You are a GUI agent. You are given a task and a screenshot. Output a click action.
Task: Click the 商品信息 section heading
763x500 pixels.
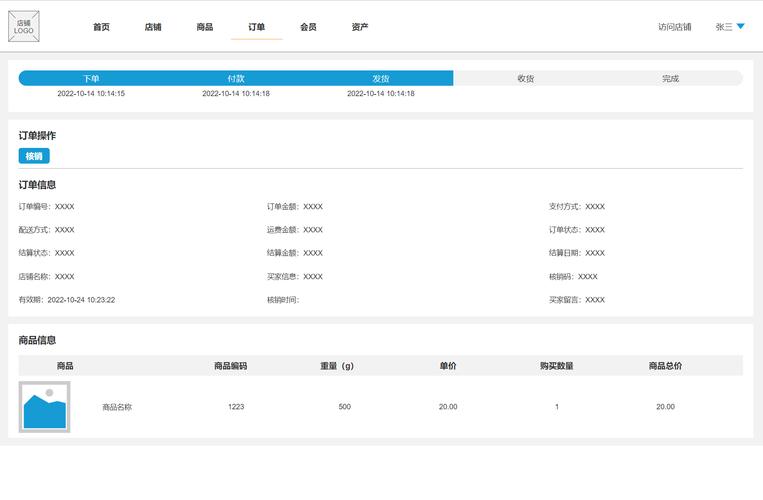37,340
